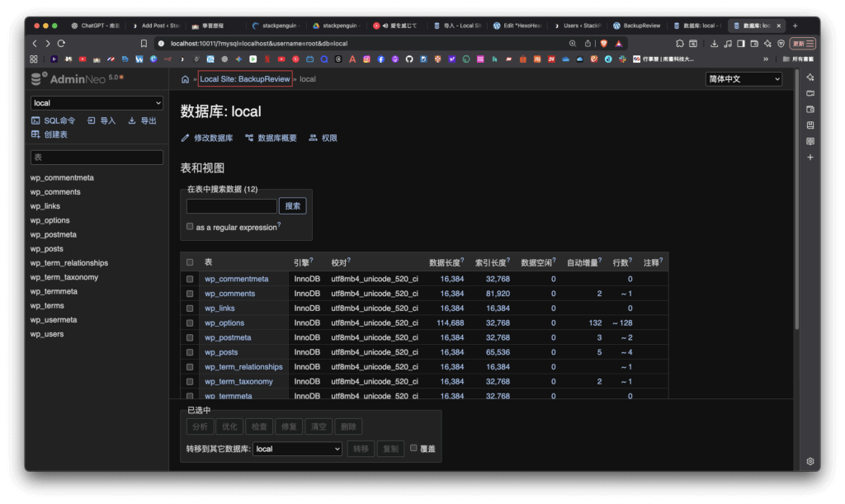Screen dimensions: 845x504
Task: Click the home icon in the breadcrumb
Action: click(185, 79)
